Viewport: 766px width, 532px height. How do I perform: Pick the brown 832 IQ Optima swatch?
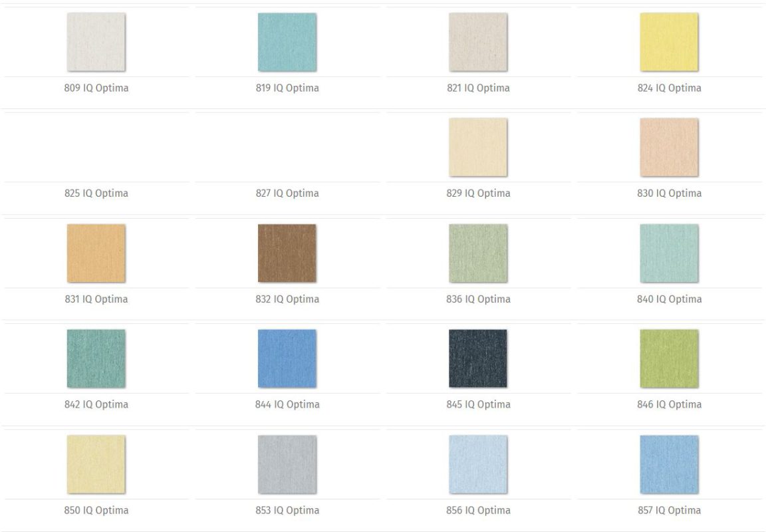tap(287, 253)
